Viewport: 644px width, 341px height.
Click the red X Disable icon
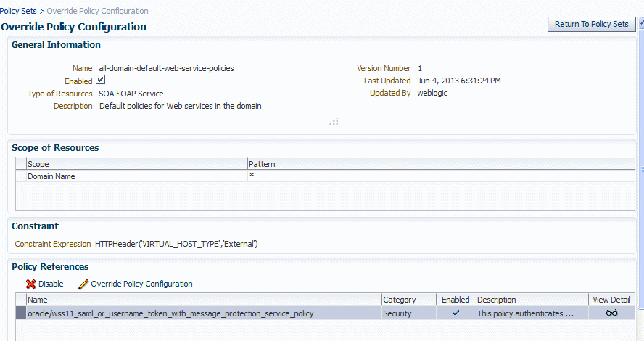click(30, 284)
